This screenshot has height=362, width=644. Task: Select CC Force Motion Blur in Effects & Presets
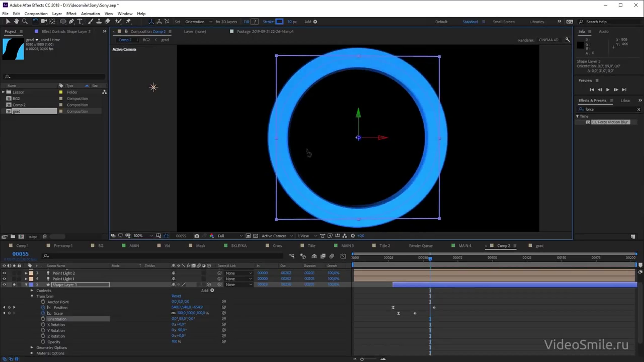[610, 122]
